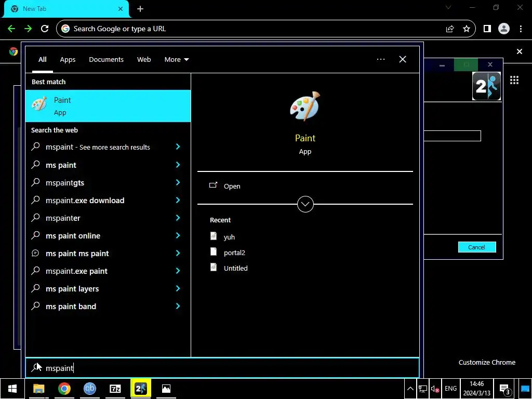Expand arrow for 'mspaint.exe paint'
This screenshot has height=399, width=532.
pyautogui.click(x=178, y=270)
